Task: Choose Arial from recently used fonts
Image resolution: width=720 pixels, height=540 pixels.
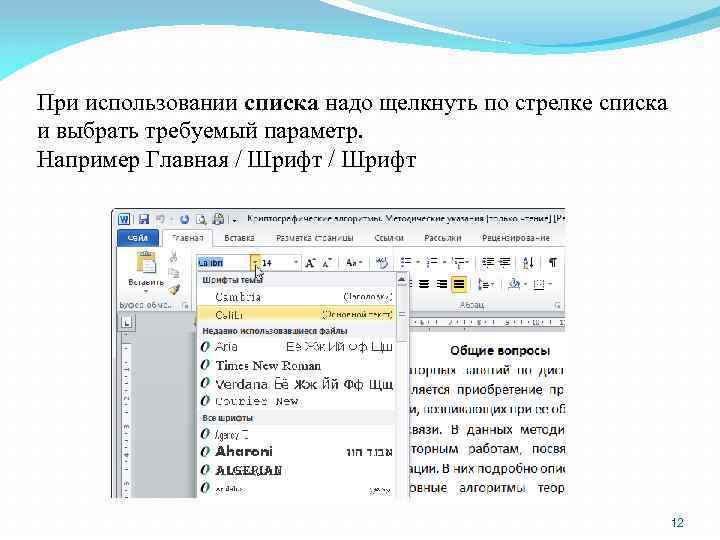Action: [296, 347]
